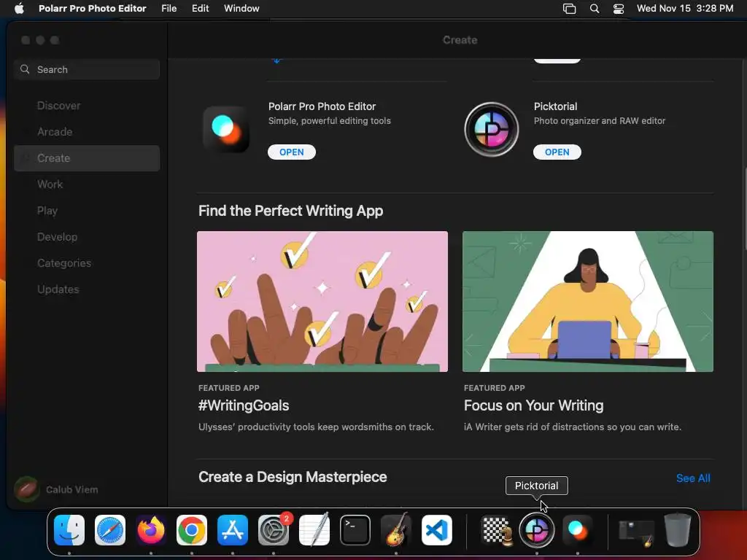The width and height of the screenshot is (747, 560).
Task: Select Discover in the sidebar
Action: (x=87, y=106)
